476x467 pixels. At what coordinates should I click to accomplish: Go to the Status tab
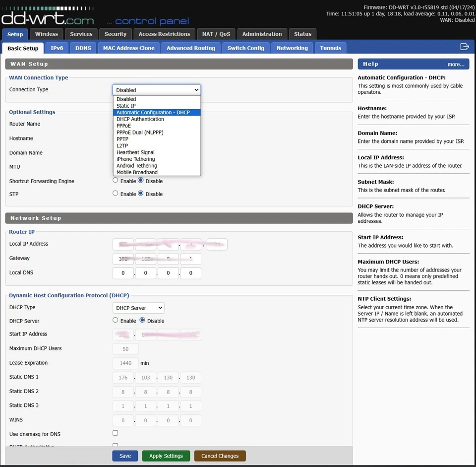(x=302, y=34)
